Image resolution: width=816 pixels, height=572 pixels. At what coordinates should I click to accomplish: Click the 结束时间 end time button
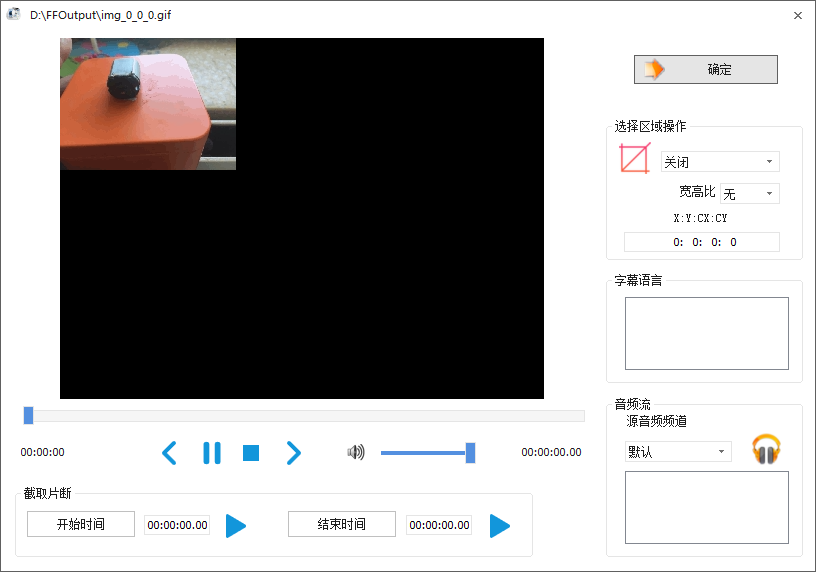pyautogui.click(x=341, y=524)
